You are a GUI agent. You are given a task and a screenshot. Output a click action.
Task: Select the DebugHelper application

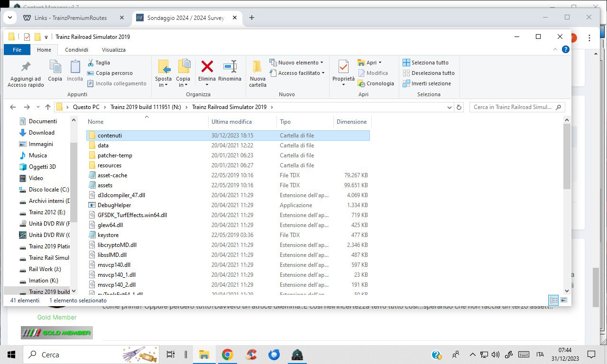(228, 205)
